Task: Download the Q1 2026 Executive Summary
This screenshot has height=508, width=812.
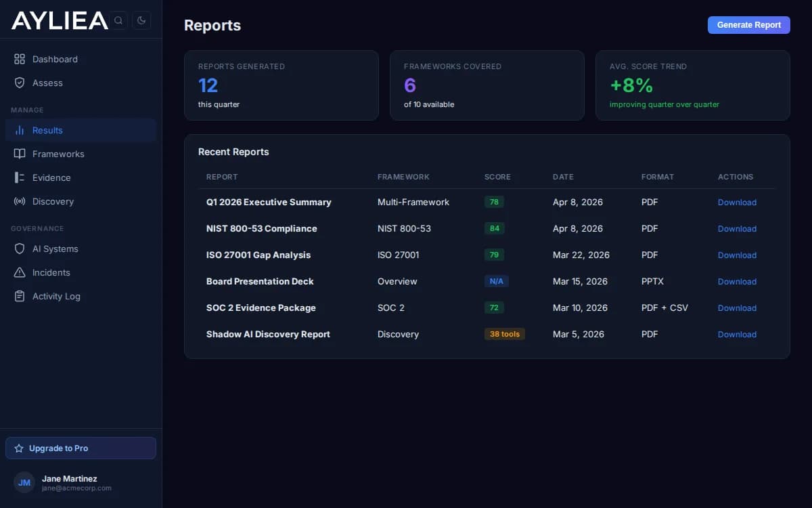Action: [x=737, y=202]
